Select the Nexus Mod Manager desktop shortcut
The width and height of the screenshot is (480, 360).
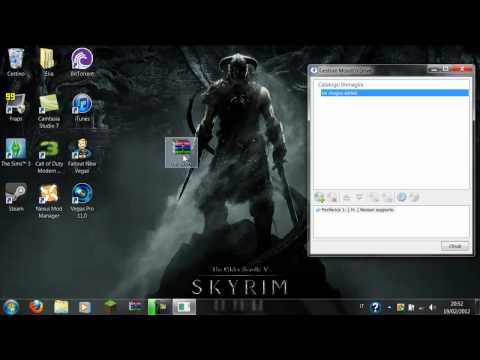coord(49,201)
